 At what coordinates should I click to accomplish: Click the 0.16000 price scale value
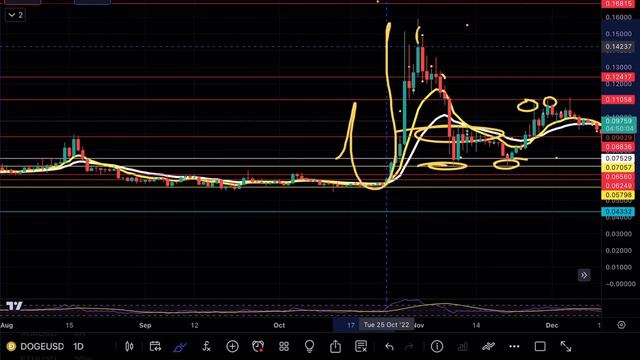pyautogui.click(x=619, y=17)
